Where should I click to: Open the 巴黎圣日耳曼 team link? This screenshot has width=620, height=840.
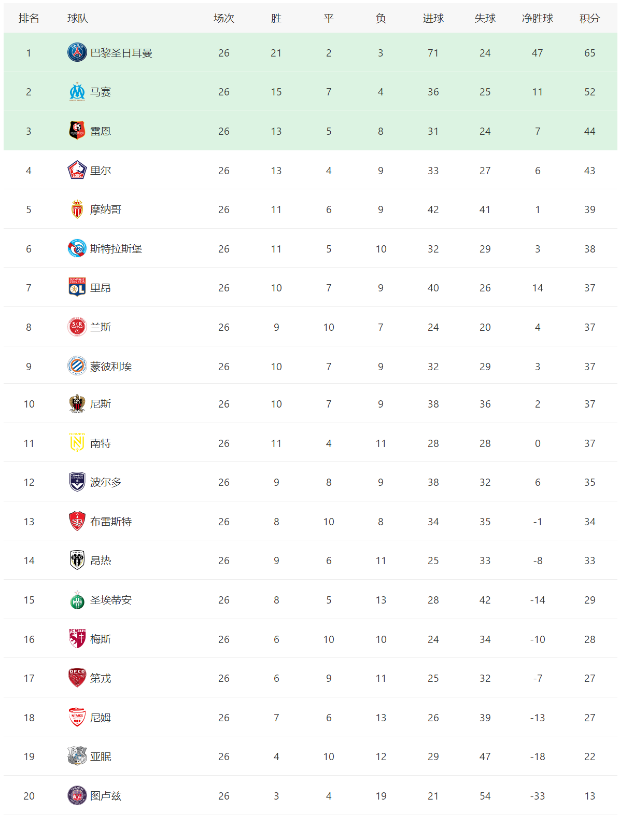121,53
